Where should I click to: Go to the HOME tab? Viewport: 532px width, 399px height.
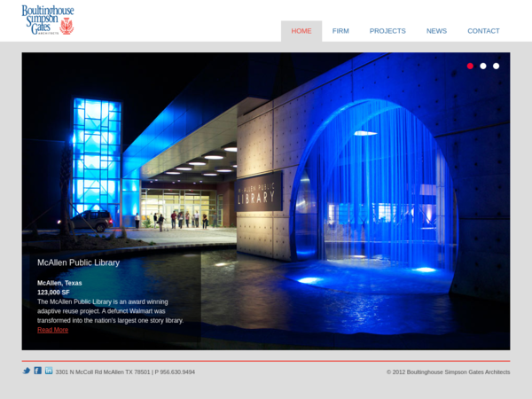tap(301, 31)
